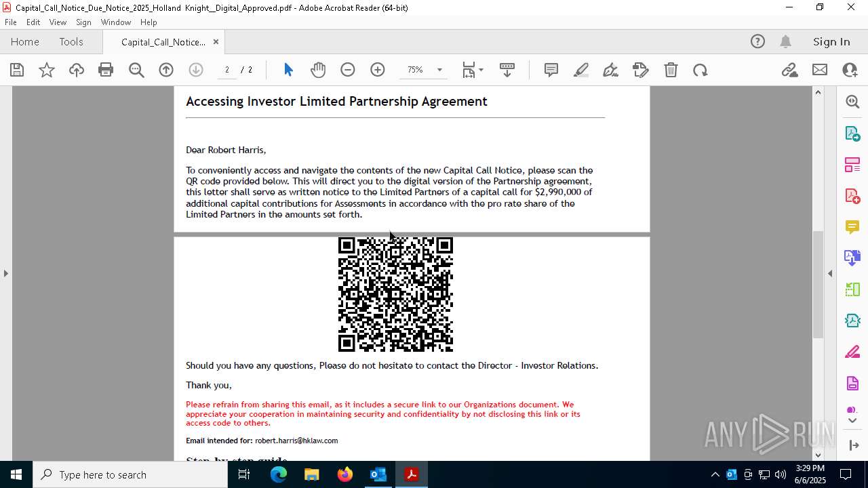The height and width of the screenshot is (488, 868).
Task: Select the highlight text pen tool
Action: tap(581, 70)
